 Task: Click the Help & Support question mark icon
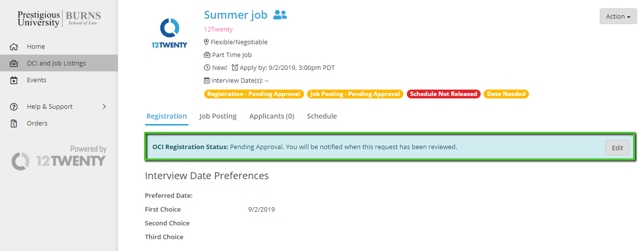(x=14, y=107)
